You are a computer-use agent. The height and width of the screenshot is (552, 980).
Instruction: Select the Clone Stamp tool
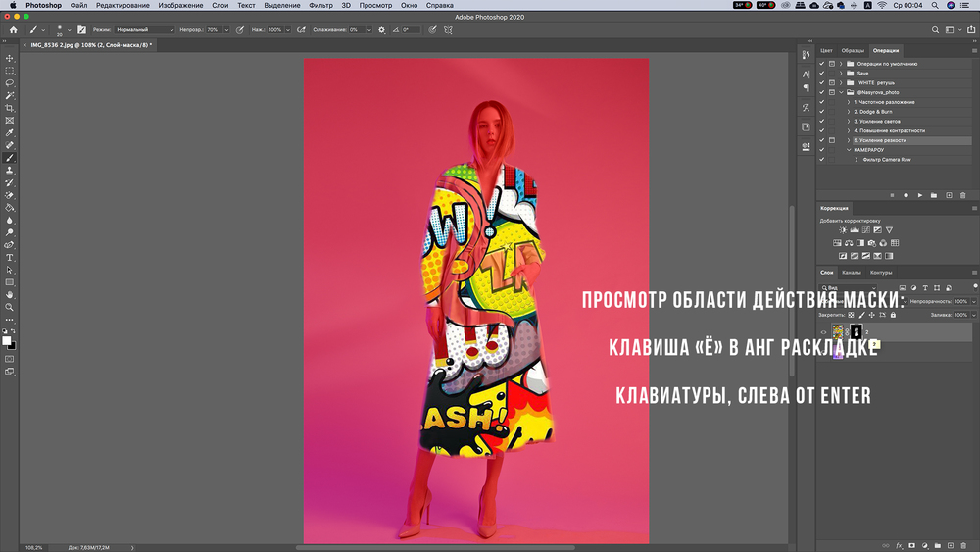click(10, 170)
